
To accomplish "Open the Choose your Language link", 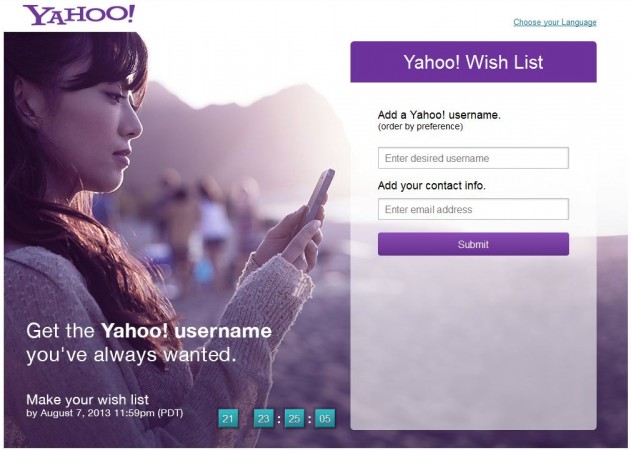I will 555,22.
